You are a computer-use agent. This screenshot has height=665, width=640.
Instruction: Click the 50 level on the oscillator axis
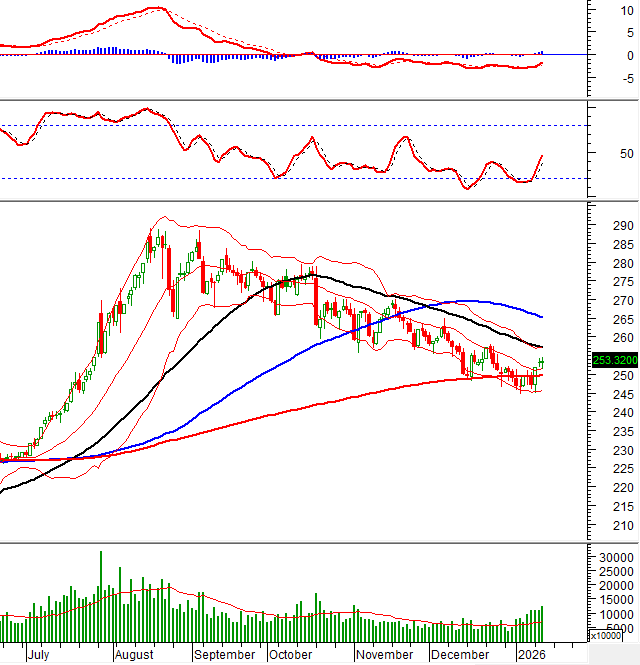(628, 154)
